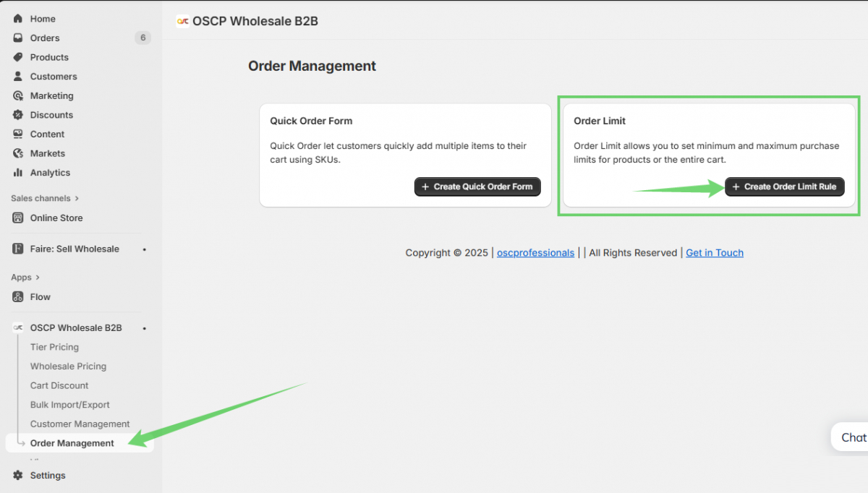Click the Create Quick Order Form button

coord(477,187)
